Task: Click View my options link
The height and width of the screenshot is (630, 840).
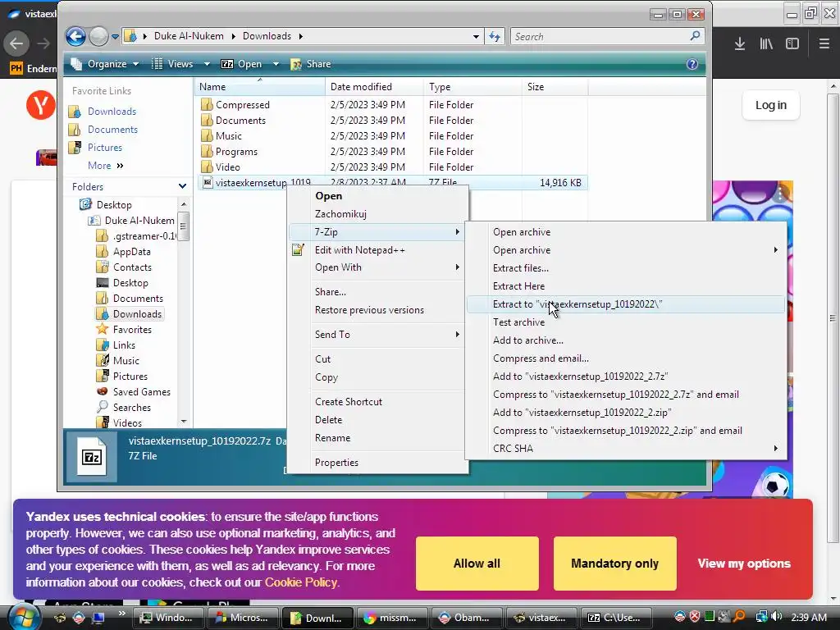Action: click(744, 564)
